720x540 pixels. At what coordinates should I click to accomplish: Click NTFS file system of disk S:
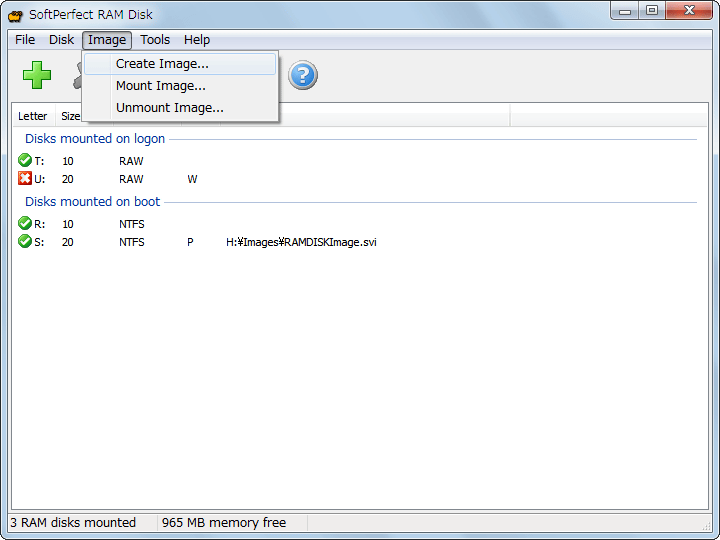(132, 242)
